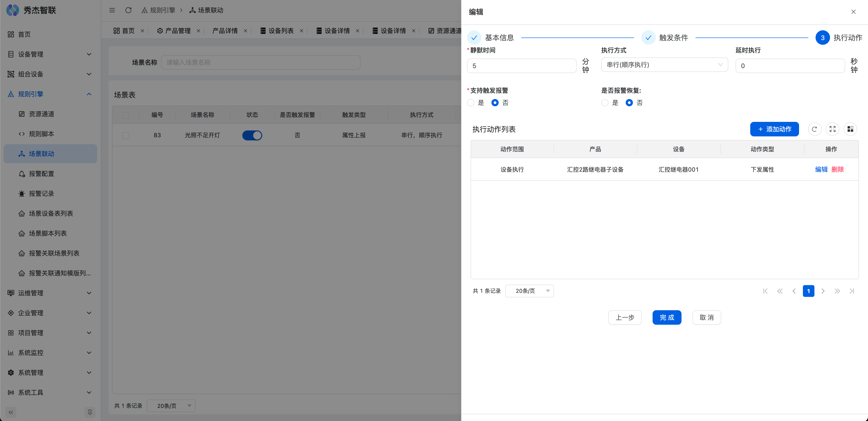
Task: Select 是 for 是否报警恢复
Action: tap(605, 103)
